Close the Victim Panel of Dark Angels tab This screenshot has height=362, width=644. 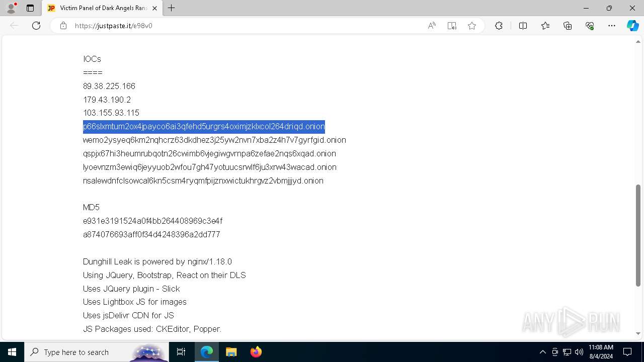click(x=154, y=8)
